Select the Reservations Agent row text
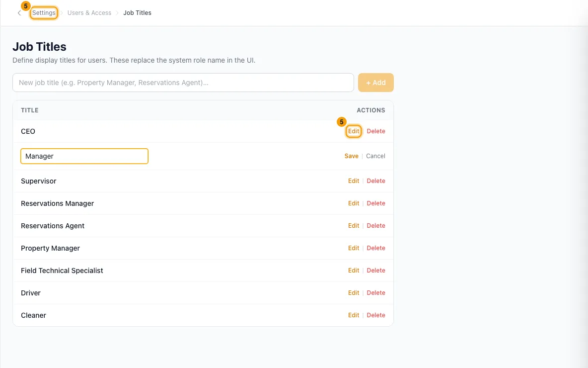Viewport: 588px width, 368px height. 53,226
